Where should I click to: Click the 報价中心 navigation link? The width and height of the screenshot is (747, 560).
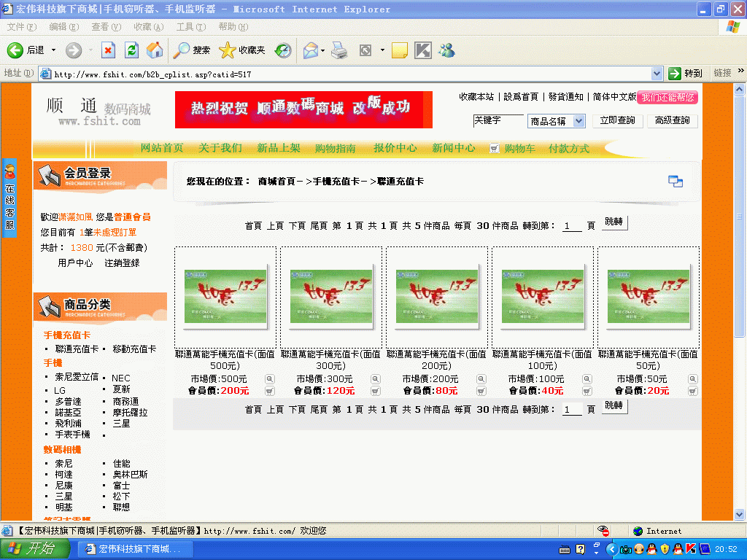point(395,148)
